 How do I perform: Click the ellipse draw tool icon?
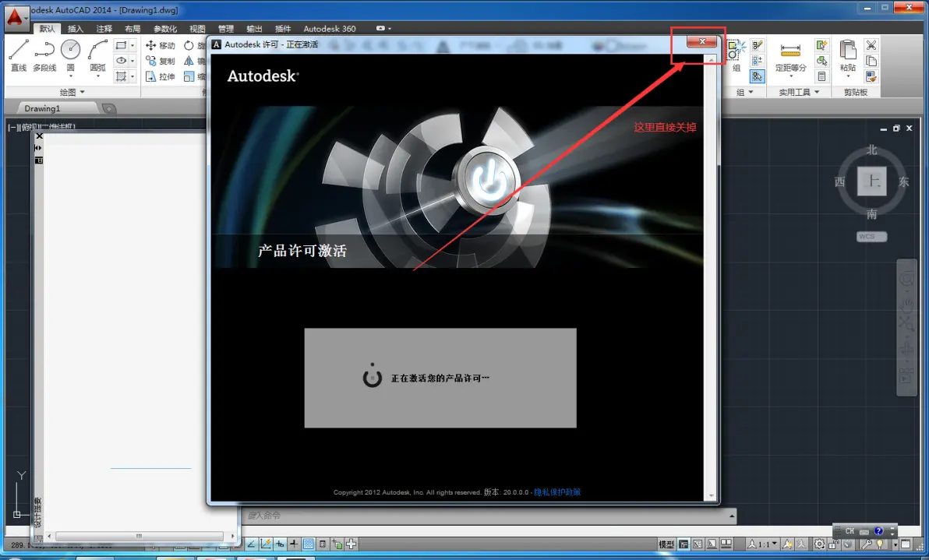pos(121,61)
